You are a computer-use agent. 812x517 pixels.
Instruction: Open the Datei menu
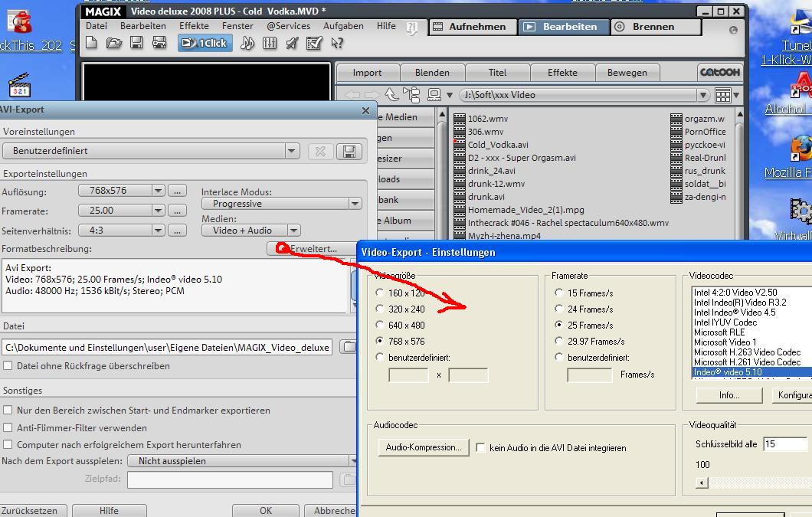(x=97, y=26)
